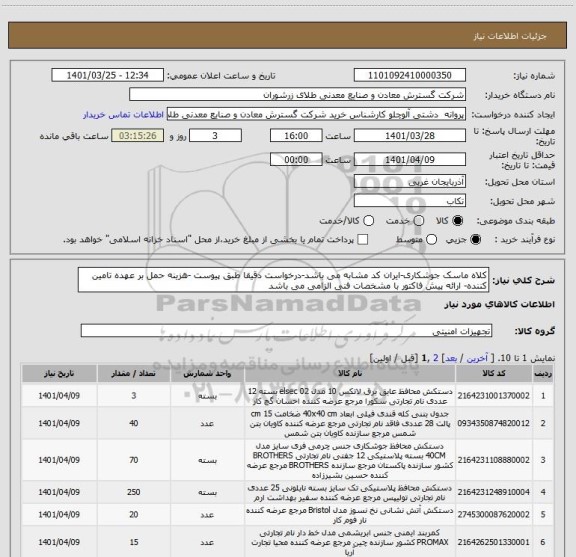576x557 pixels.
Task: Click the تاریخ نیاز column header
Action: point(59,373)
